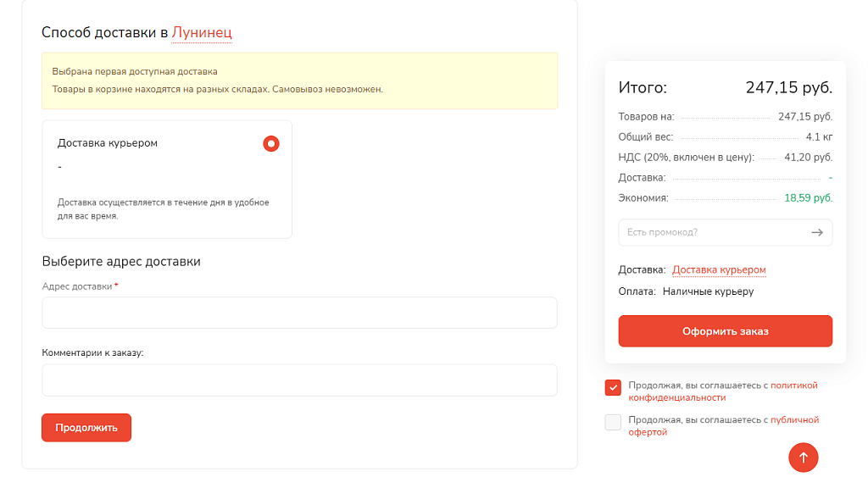Viewport: 868px width, 488px height.
Task: Click the Итого 247,15 руб. total amount
Action: [x=788, y=87]
